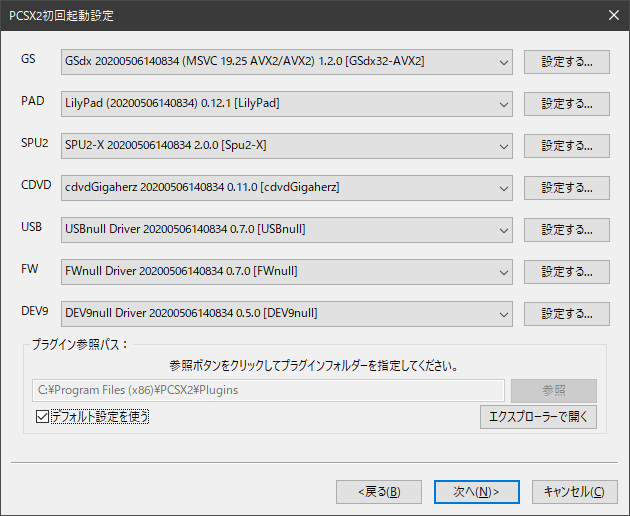
Task: Configure the CDVD plugin with 設定する
Action: point(567,188)
